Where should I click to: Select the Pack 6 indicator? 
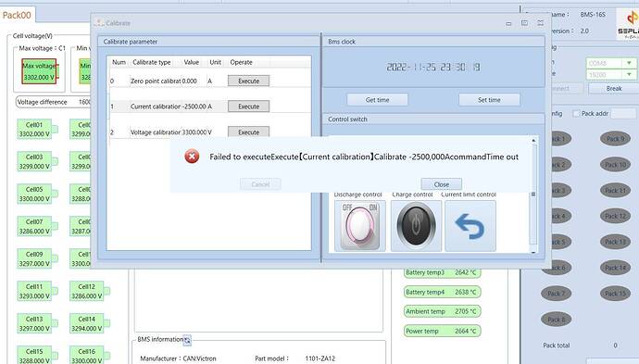pyautogui.click(x=557, y=268)
